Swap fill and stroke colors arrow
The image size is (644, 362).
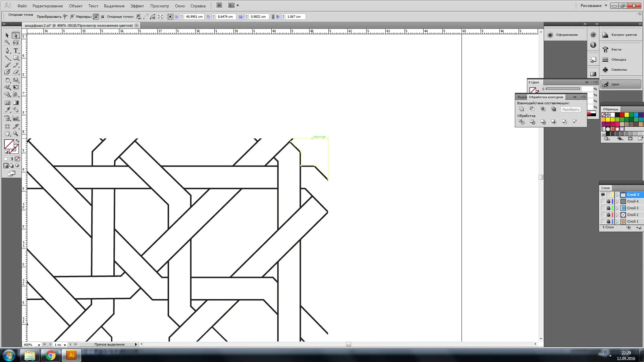coord(17,141)
